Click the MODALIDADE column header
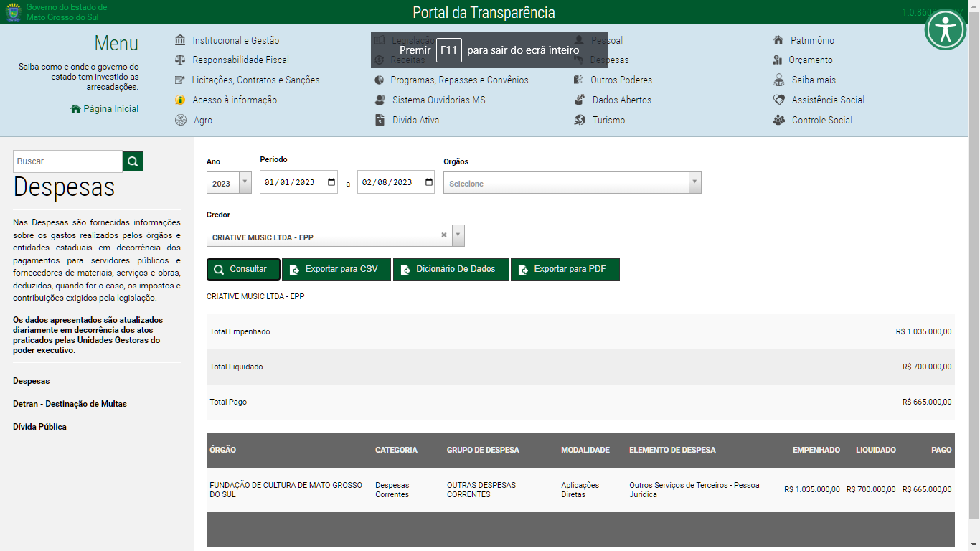 (x=585, y=450)
